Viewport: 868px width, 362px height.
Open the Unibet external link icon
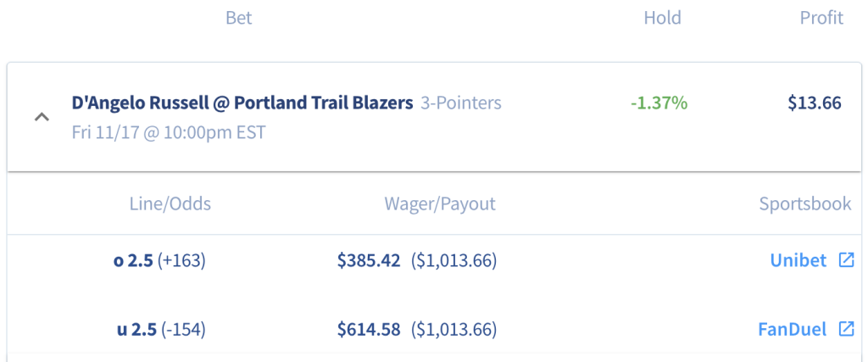click(847, 260)
